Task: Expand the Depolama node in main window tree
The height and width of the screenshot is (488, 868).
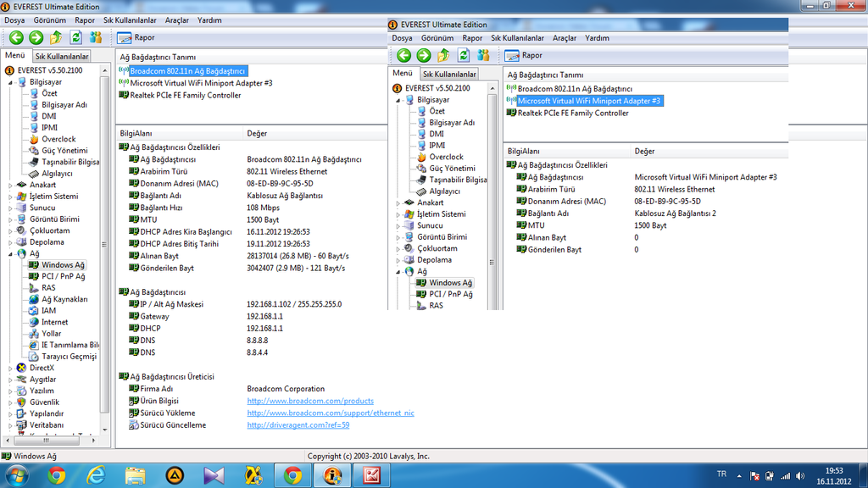Action: point(10,242)
